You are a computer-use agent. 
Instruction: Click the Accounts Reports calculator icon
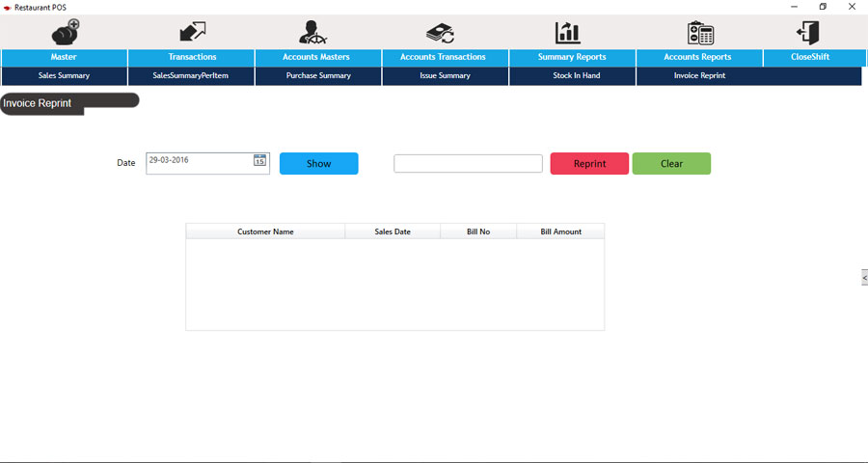pos(699,32)
